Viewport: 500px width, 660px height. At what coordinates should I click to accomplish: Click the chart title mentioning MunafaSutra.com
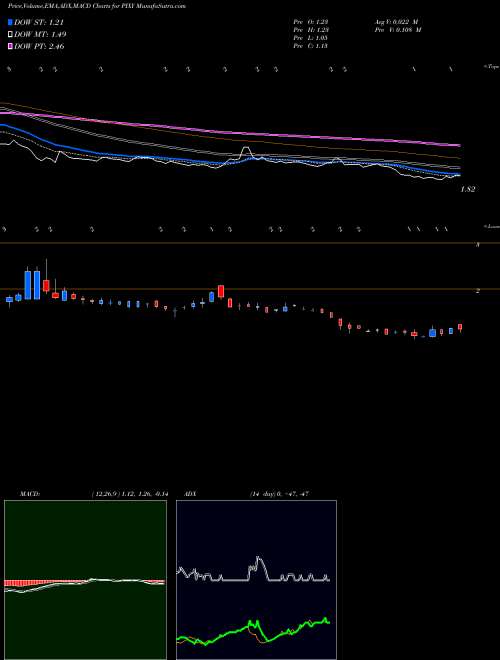point(97,6)
